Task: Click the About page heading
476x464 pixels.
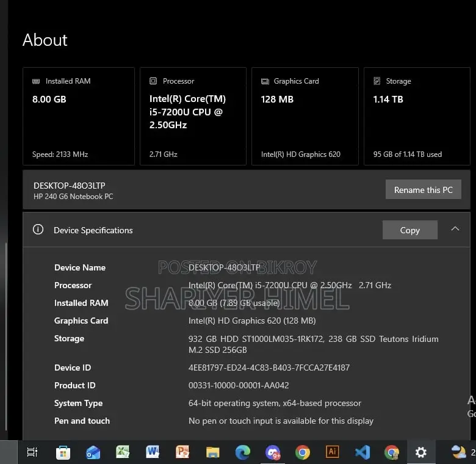Action: 45,40
